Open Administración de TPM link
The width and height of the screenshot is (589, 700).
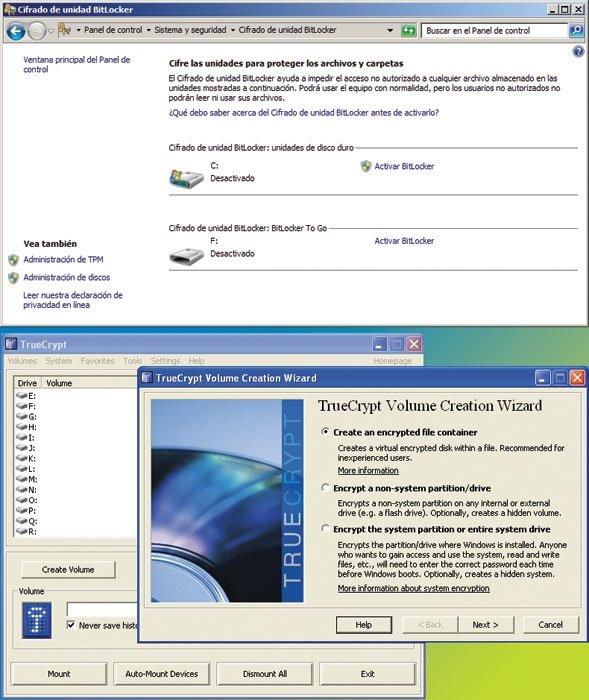[x=63, y=259]
